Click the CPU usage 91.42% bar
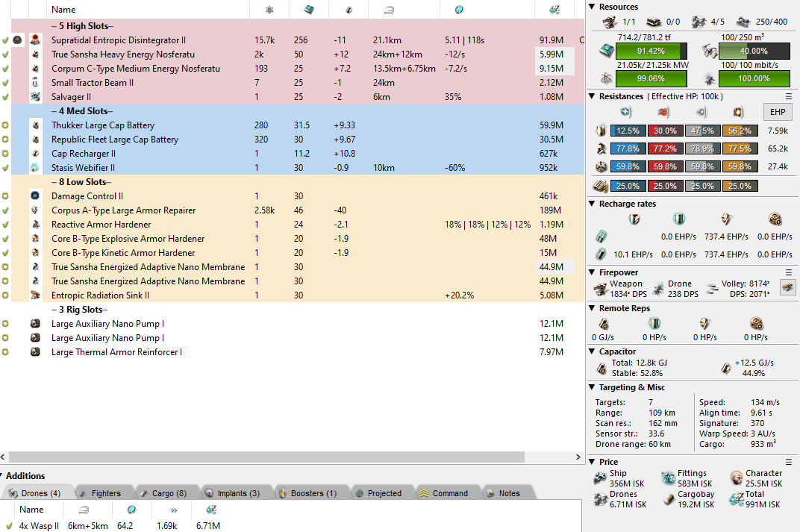 point(651,51)
